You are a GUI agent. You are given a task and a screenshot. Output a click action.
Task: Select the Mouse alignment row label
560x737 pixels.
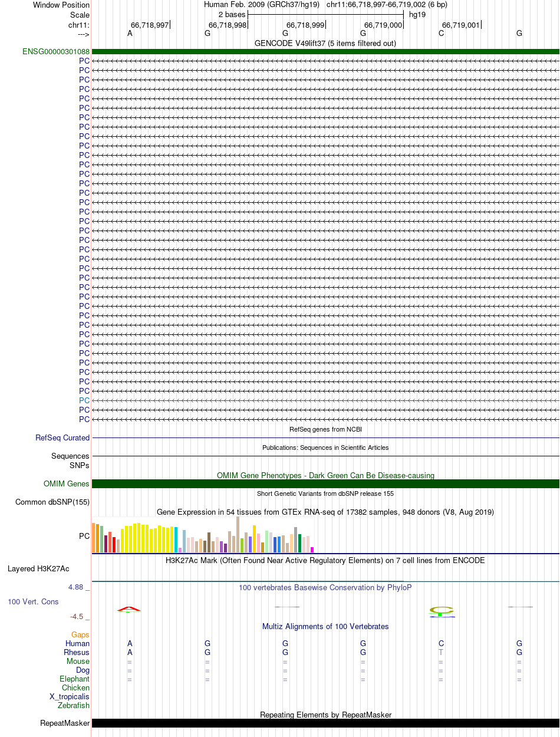pos(78,661)
